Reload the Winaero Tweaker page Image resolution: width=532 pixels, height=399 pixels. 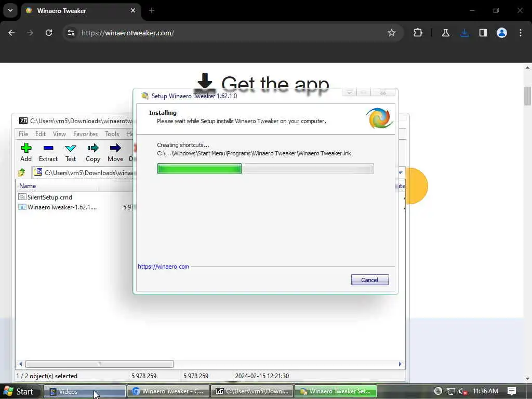(49, 33)
